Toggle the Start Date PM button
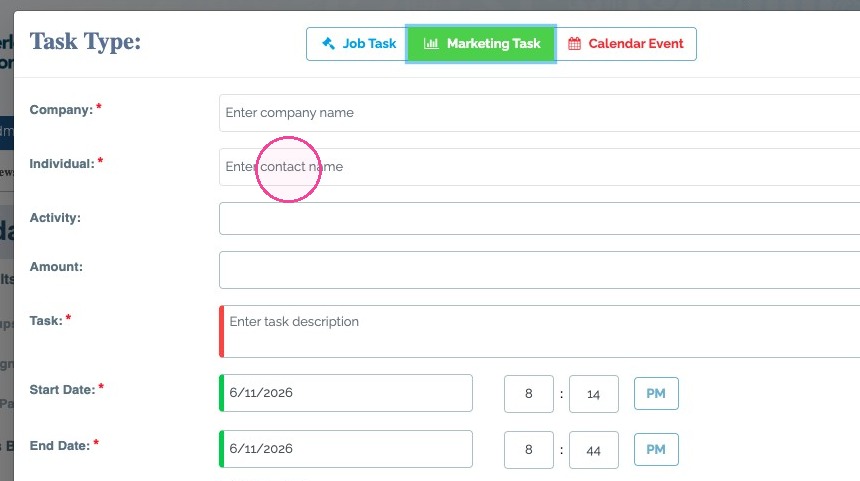The image size is (860, 481). click(656, 393)
